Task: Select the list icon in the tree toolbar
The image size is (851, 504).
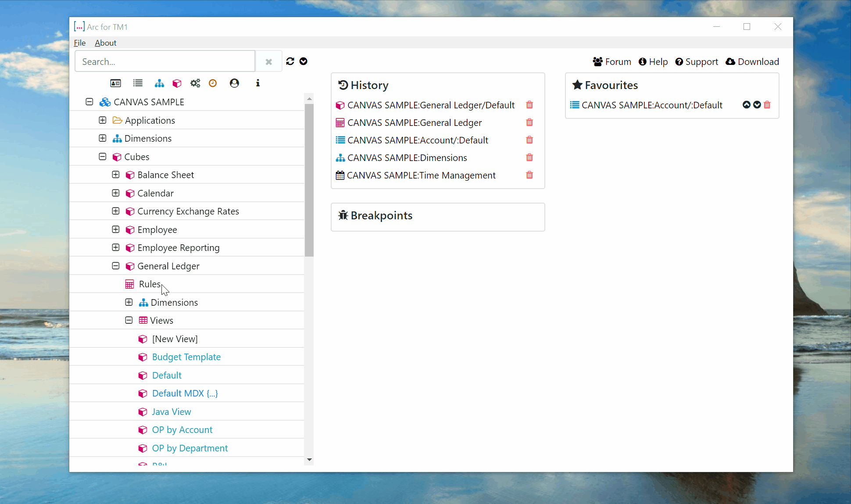Action: (138, 83)
